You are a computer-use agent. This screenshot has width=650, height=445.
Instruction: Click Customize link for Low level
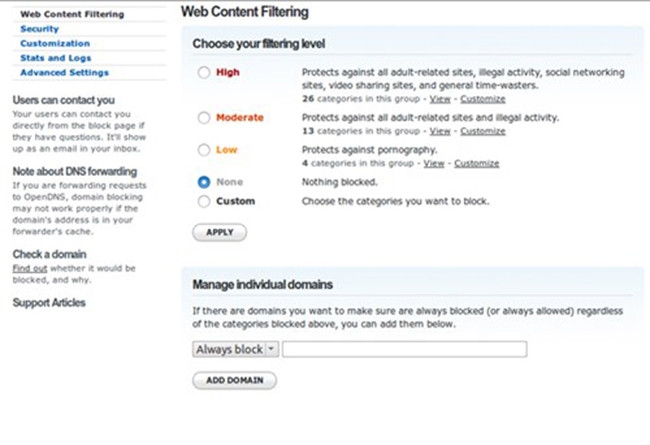(476, 163)
